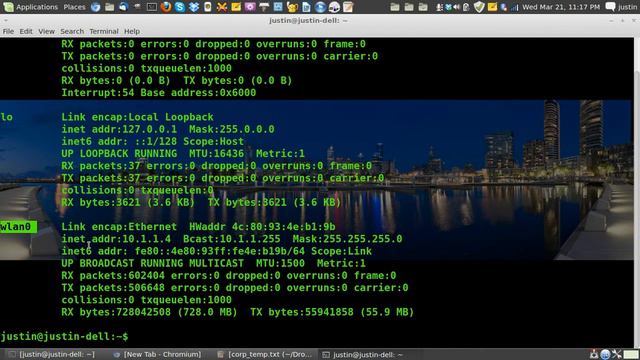Click the lo interface name
Viewport: 640px width, 360px height.
click(7, 117)
